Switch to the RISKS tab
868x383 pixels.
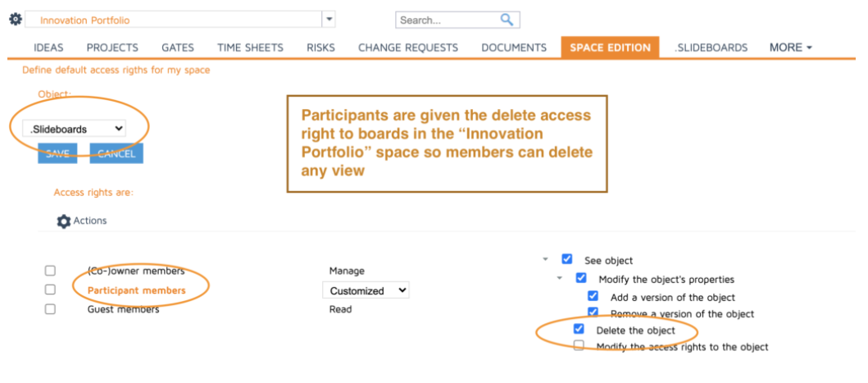click(x=320, y=48)
